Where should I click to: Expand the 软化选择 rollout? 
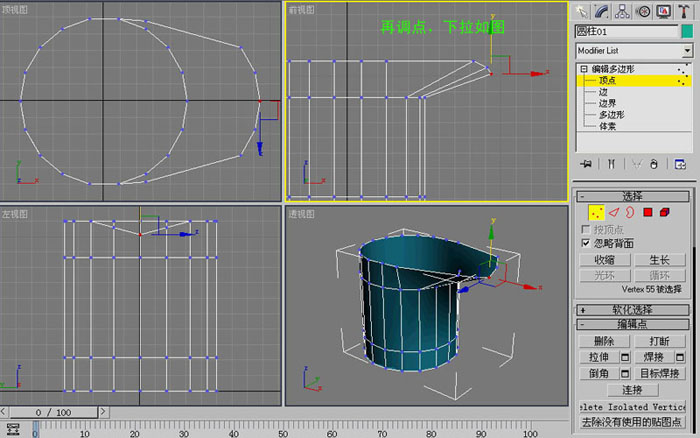(x=633, y=310)
